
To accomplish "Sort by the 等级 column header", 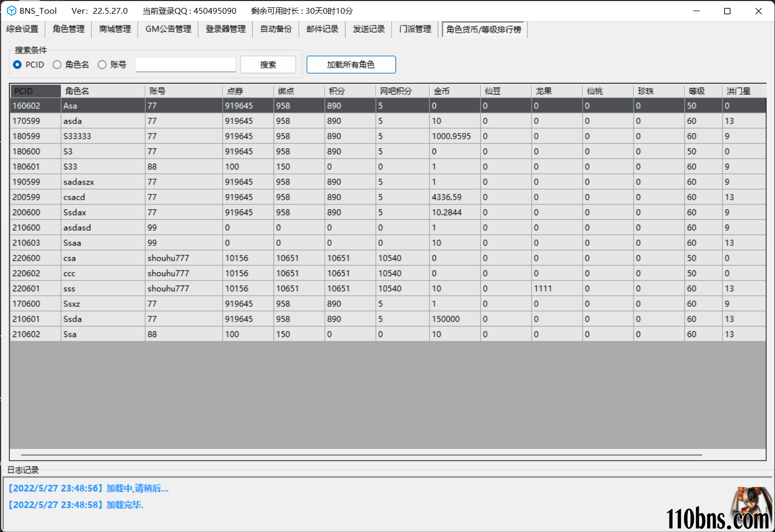I will coord(703,91).
